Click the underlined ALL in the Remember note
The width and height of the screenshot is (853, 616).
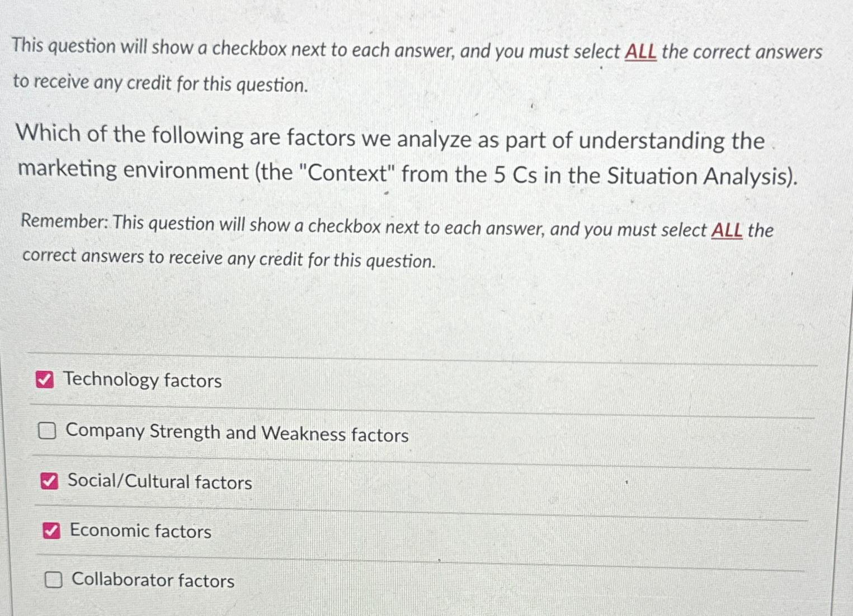(727, 229)
